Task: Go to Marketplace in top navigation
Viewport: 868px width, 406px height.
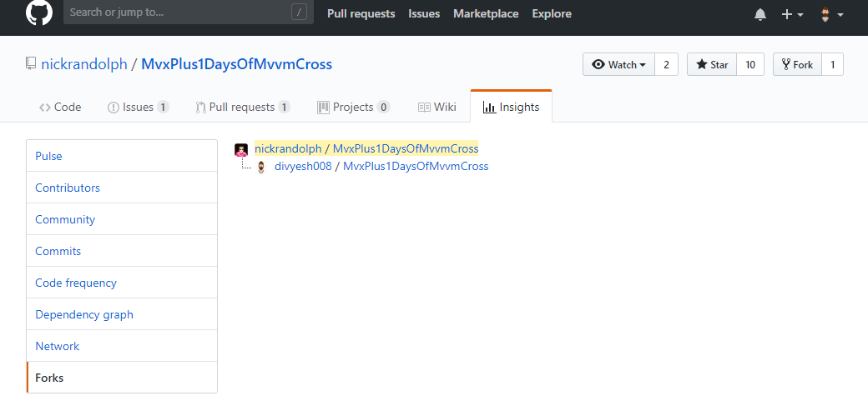Action: [486, 14]
